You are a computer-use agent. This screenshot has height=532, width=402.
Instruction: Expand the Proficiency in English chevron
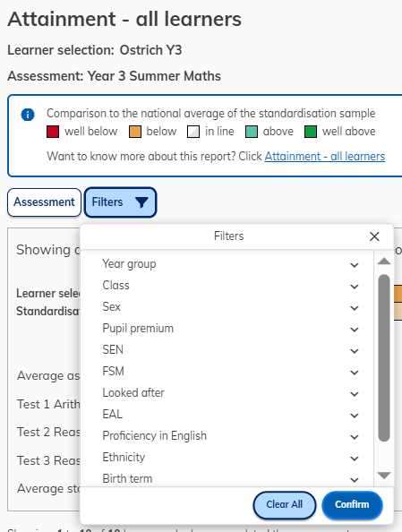(355, 437)
